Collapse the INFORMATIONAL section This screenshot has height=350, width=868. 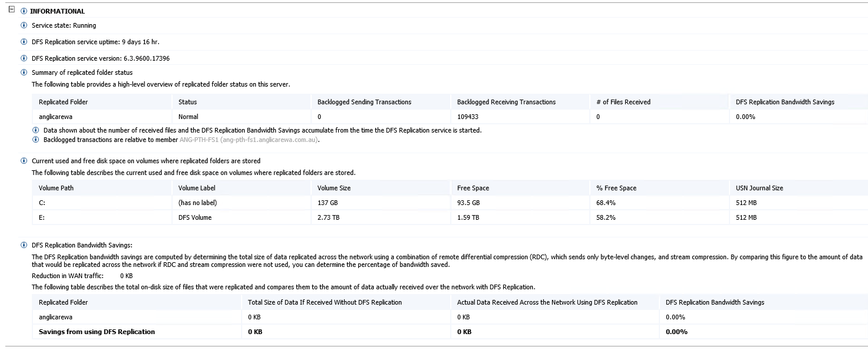click(x=11, y=11)
